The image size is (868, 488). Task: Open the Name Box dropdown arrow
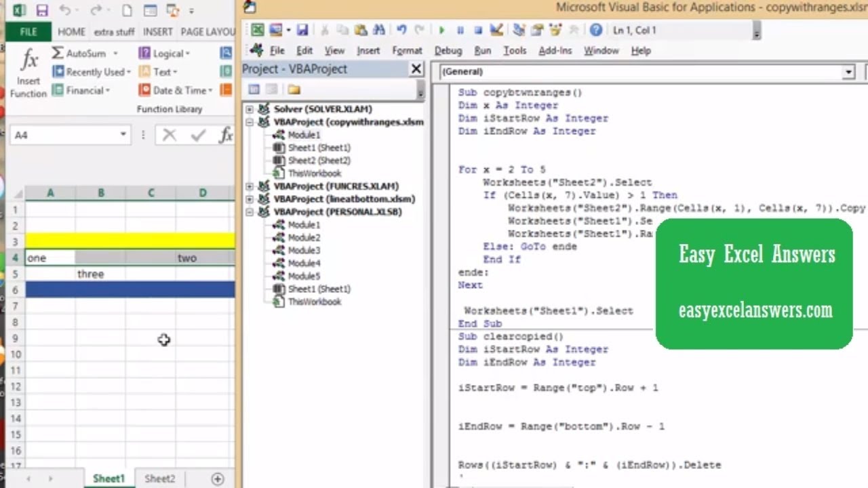(123, 135)
